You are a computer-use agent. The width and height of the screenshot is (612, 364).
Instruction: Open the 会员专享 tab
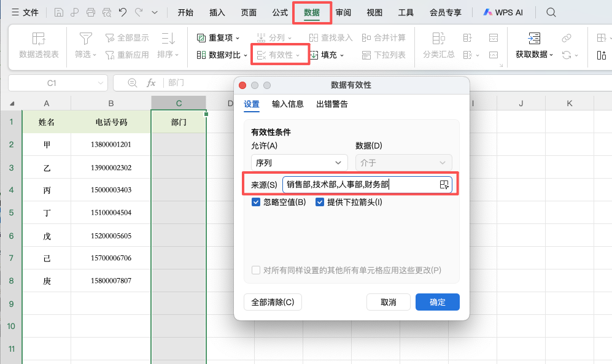click(x=445, y=12)
